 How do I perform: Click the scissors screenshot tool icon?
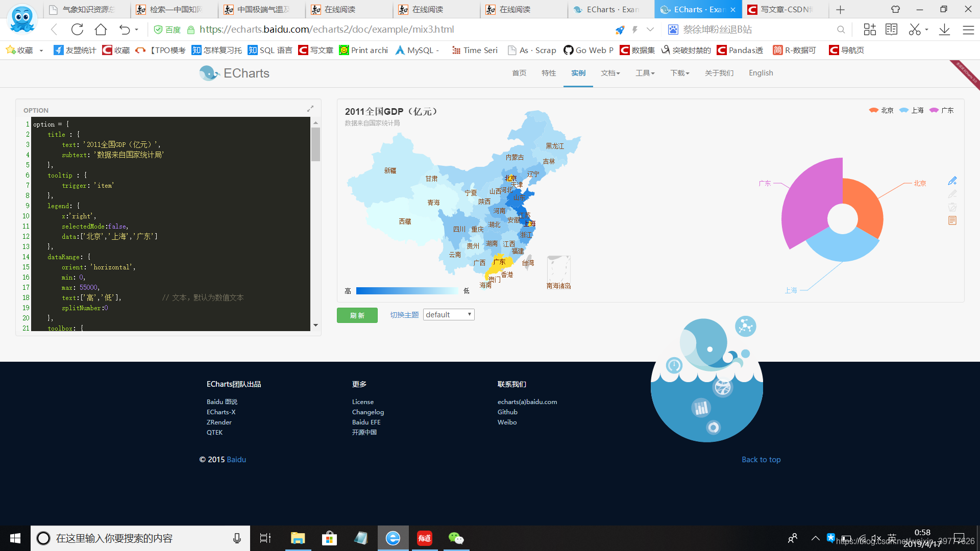[x=914, y=30]
